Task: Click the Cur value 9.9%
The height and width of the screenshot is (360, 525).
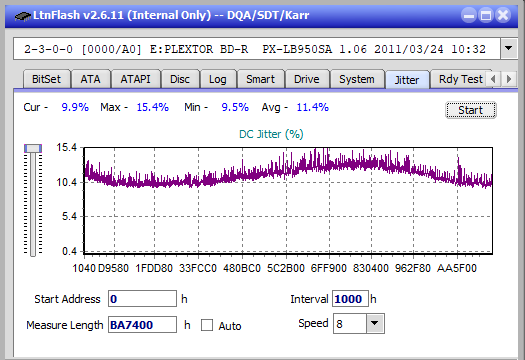Action: [x=75, y=107]
